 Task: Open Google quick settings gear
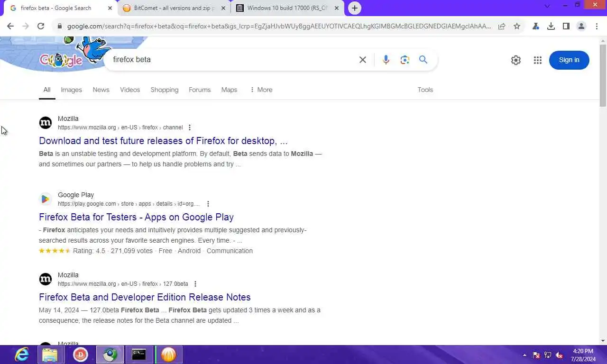pos(516,60)
